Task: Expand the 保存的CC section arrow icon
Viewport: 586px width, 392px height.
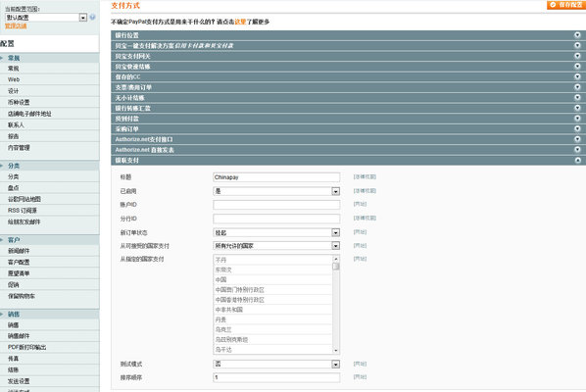Action: coord(577,76)
